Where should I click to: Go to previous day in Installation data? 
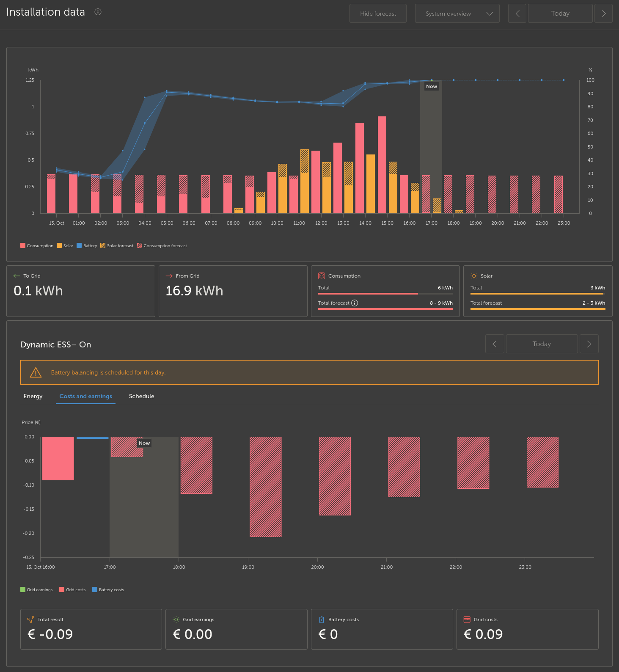517,14
